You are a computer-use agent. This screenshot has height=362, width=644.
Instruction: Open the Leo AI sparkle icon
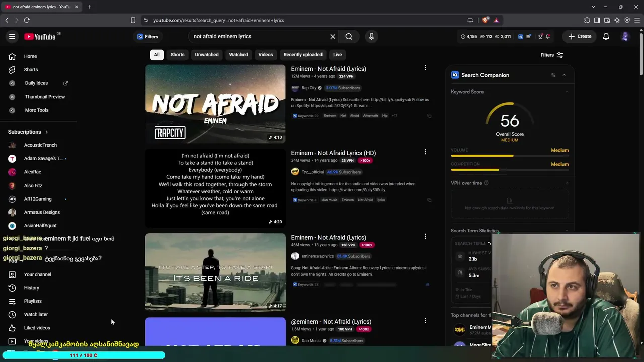pos(617,20)
